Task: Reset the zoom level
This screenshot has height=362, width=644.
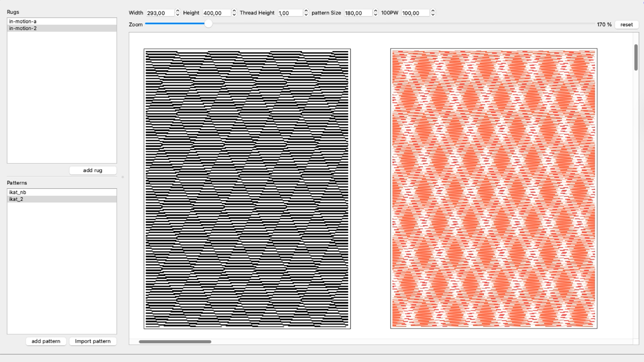Action: (x=626, y=24)
